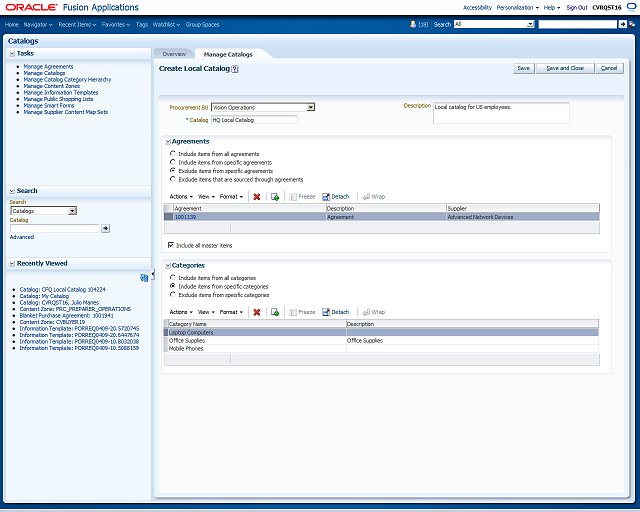Open Recent Items menu
The height and width of the screenshot is (512, 640).
click(77, 25)
